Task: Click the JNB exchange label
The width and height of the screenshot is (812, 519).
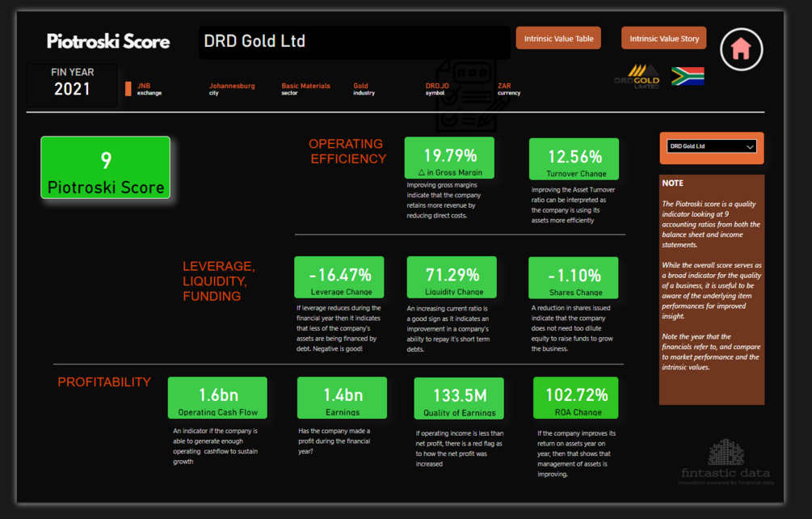Action: tap(149, 89)
